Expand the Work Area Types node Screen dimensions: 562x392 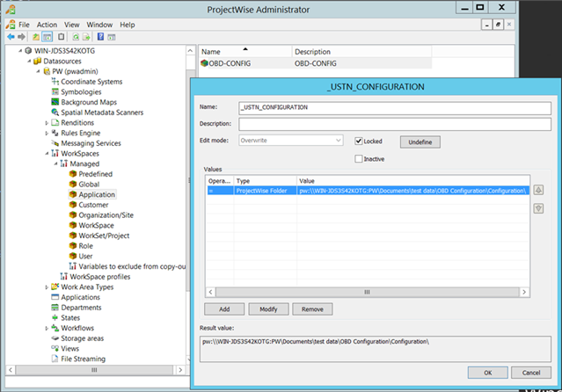tap(47, 287)
